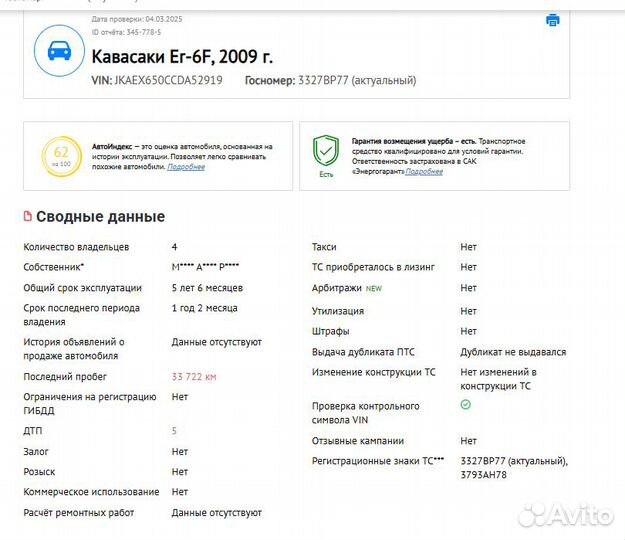Click the Гарантия возмещения ущерба text
The image size is (625, 540).
pos(413,141)
